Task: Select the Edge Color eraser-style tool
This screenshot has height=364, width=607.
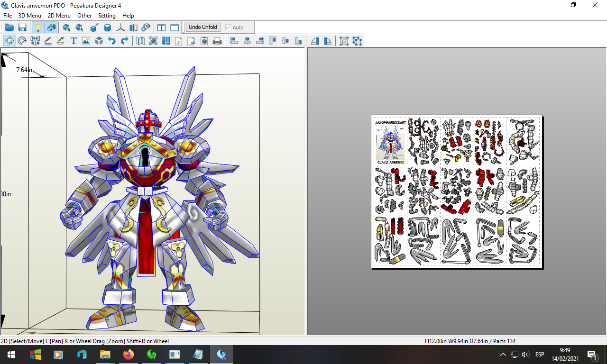Action: click(x=61, y=41)
